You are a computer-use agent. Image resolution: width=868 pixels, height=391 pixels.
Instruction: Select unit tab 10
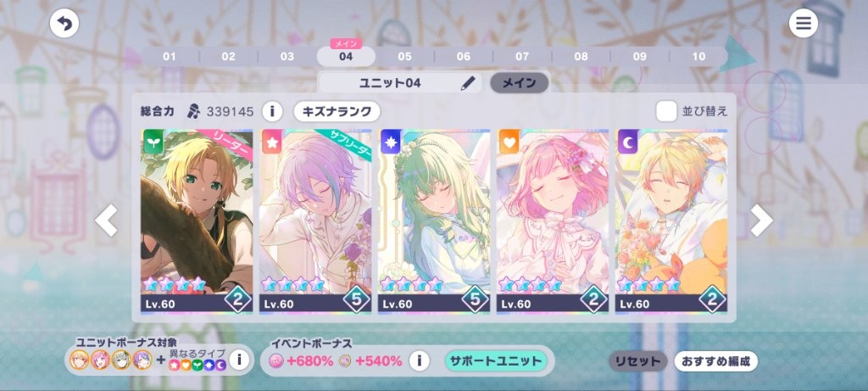tap(698, 57)
